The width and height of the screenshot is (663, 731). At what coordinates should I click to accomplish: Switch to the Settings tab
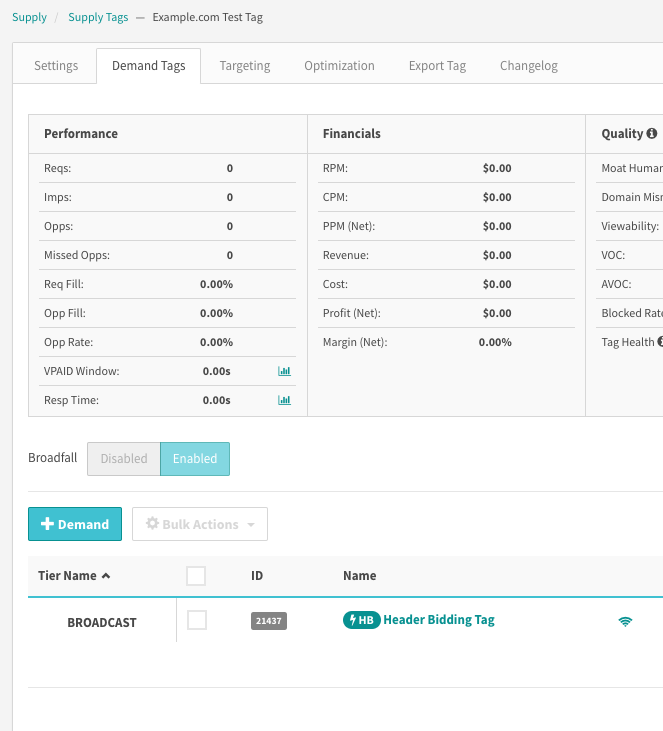pyautogui.click(x=56, y=66)
